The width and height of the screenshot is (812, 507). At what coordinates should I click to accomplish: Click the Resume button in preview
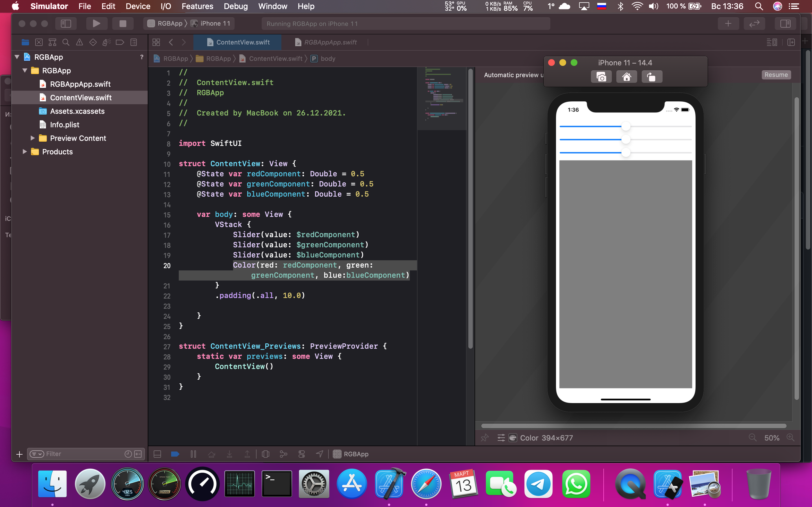(776, 74)
